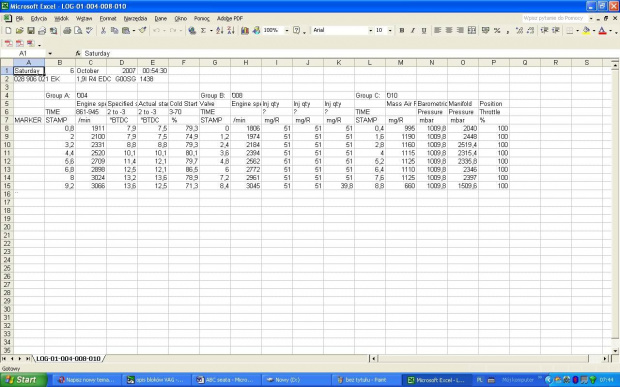
Task: Sort ascending with the A-Z icon
Action: click(x=220, y=30)
